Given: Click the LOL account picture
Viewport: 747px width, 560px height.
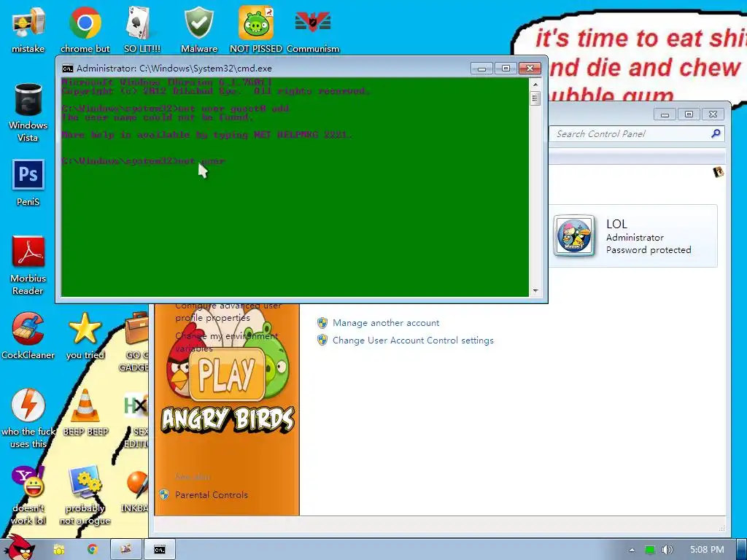Looking at the screenshot, I should click(574, 236).
